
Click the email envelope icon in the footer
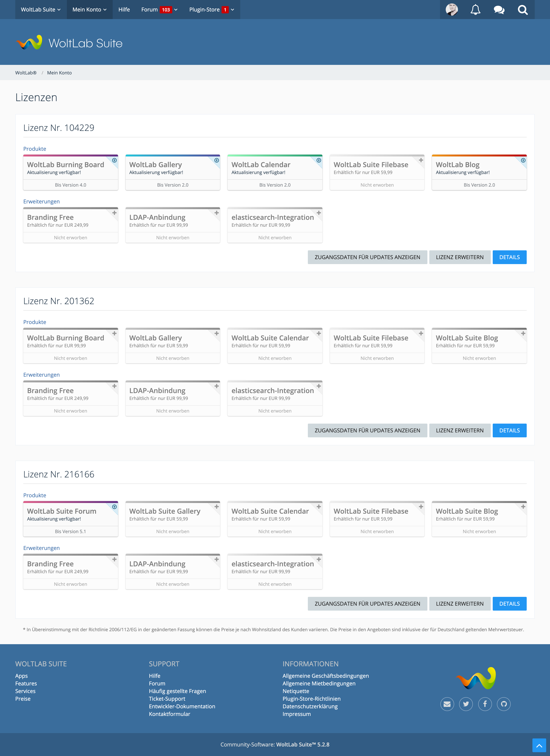(x=447, y=704)
